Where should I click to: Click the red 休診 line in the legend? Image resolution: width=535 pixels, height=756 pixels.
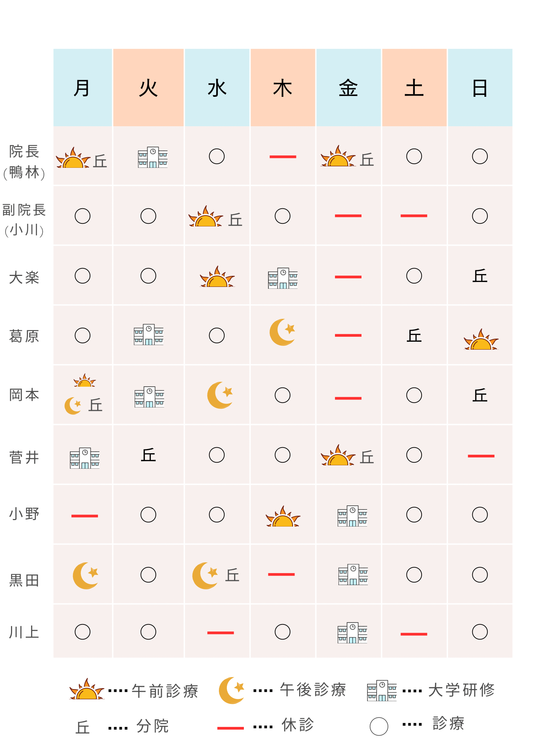tap(230, 728)
